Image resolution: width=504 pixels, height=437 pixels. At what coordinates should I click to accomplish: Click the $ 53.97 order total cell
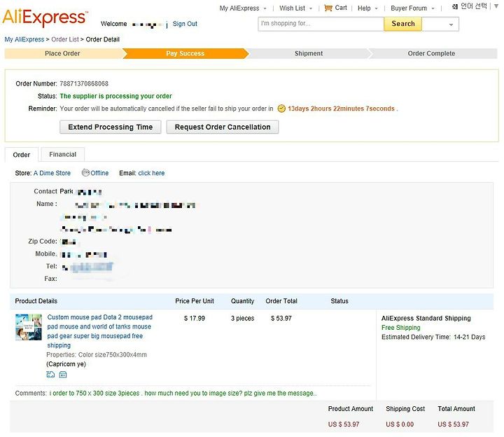(281, 319)
